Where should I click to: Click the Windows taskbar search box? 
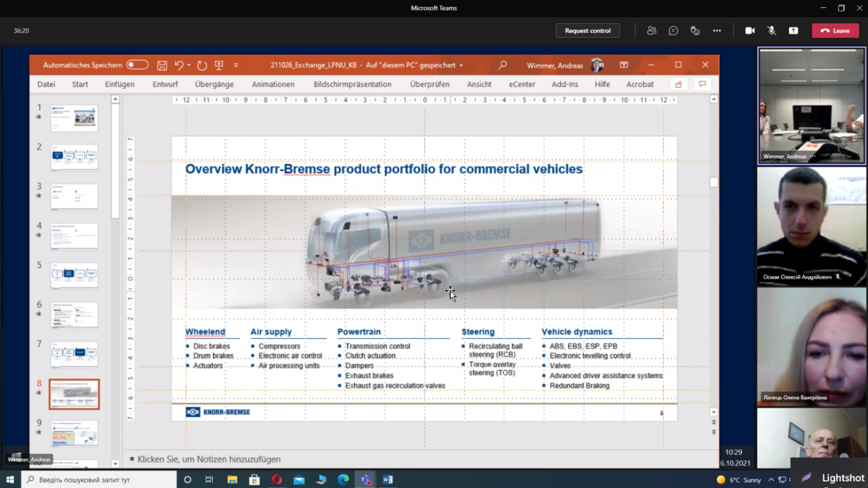pyautogui.click(x=99, y=479)
